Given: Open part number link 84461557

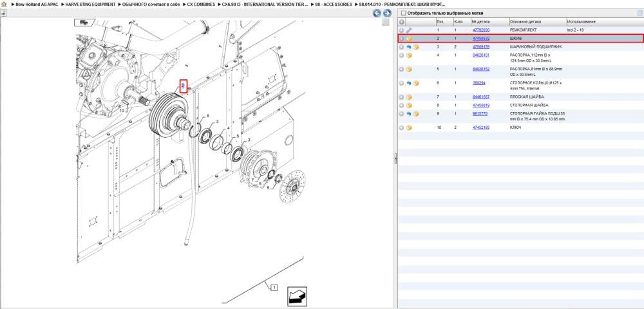Looking at the screenshot, I should [481, 97].
